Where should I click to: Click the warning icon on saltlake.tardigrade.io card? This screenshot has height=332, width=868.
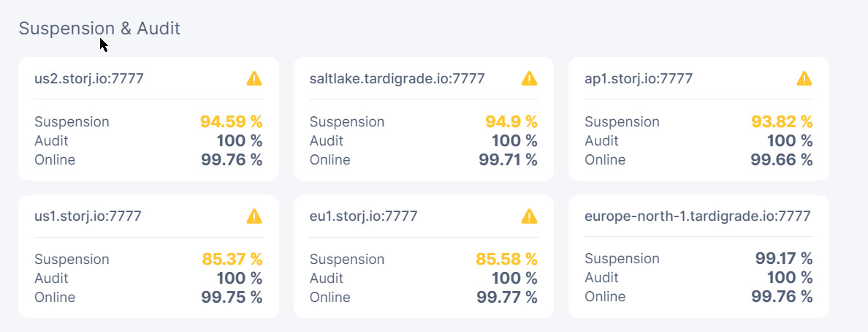529,79
